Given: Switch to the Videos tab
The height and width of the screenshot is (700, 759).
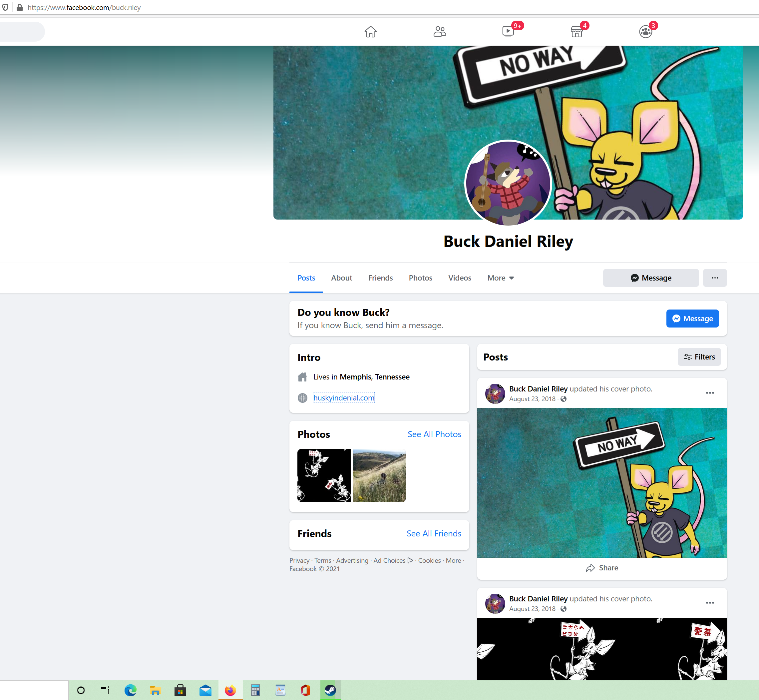Looking at the screenshot, I should 460,278.
